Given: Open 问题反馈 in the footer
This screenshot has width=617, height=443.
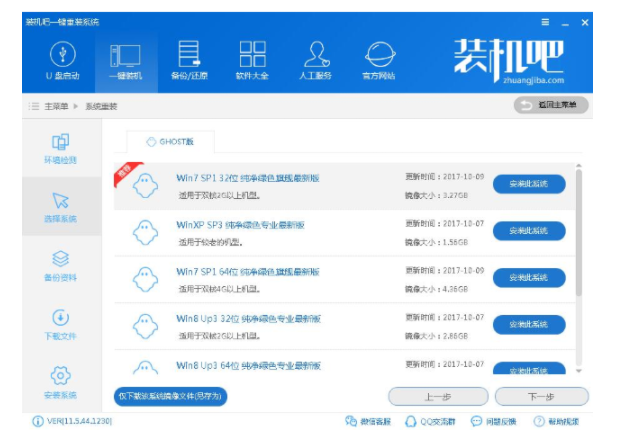Looking at the screenshot, I should [493, 422].
